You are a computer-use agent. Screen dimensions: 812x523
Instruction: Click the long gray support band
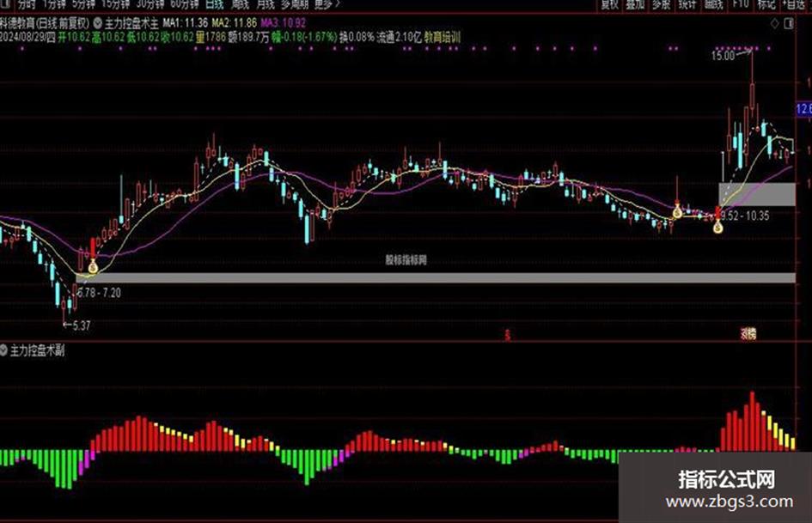pos(436,277)
